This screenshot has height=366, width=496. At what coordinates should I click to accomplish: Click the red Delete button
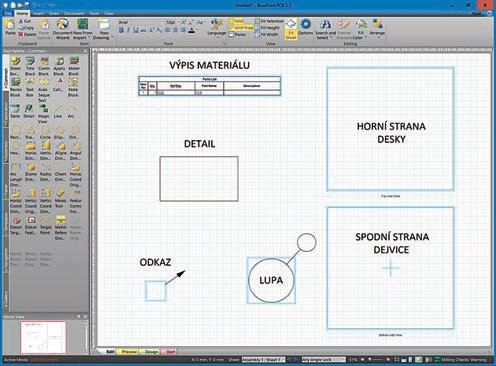pos(27,34)
